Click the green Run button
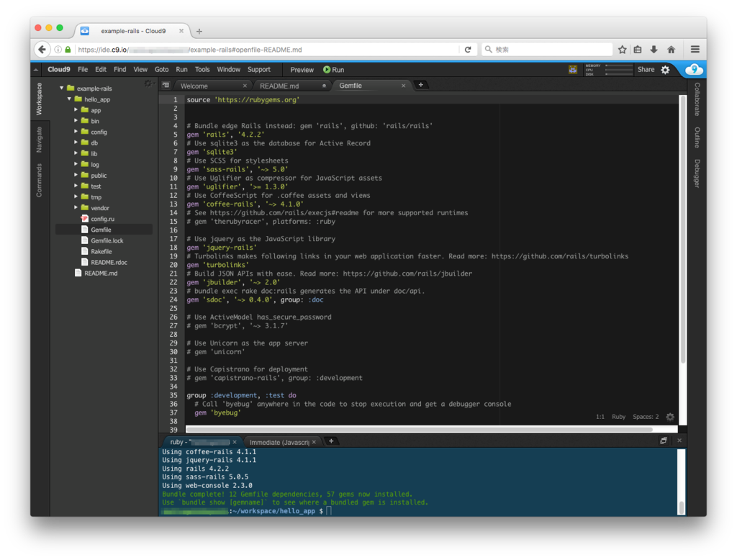The image size is (737, 560). (x=334, y=70)
